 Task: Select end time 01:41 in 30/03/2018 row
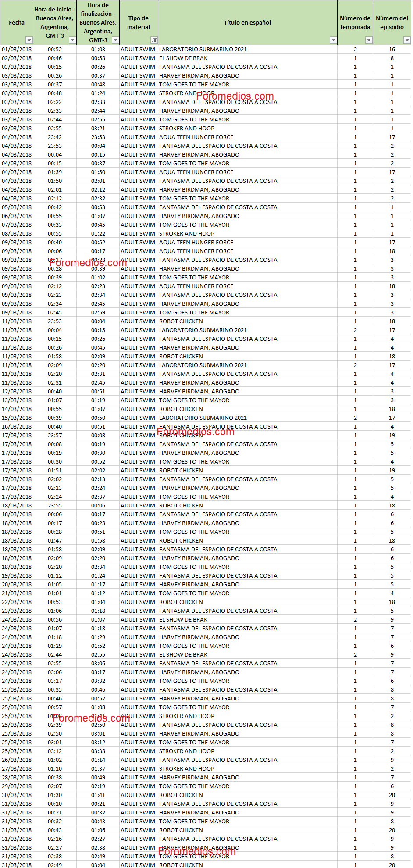(98, 795)
